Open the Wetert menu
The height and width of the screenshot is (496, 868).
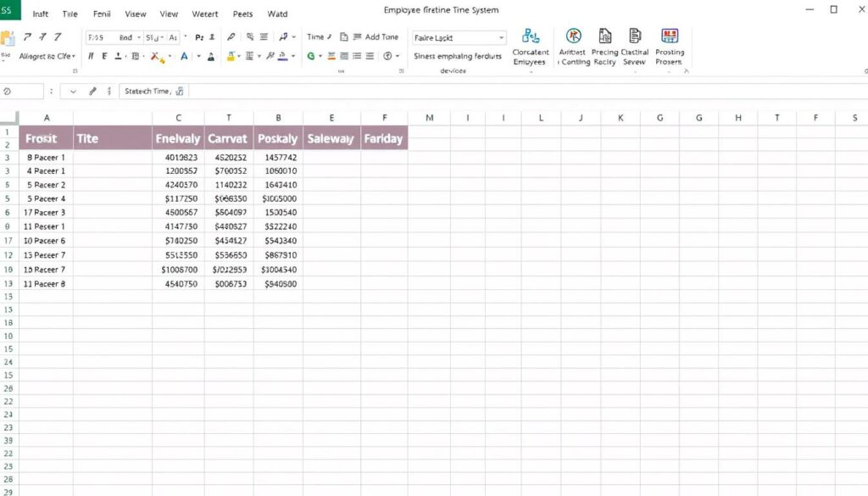tap(205, 14)
